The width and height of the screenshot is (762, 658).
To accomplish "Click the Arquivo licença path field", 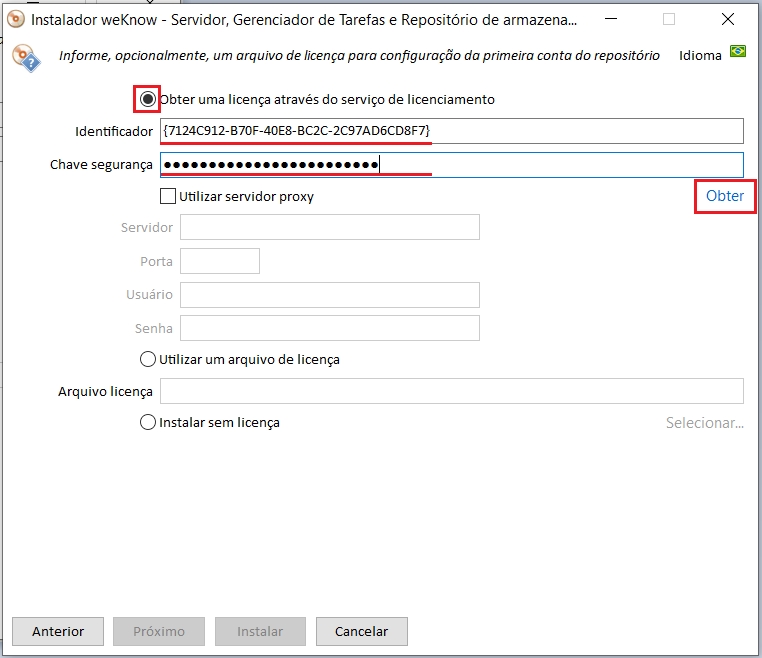I will (451, 391).
